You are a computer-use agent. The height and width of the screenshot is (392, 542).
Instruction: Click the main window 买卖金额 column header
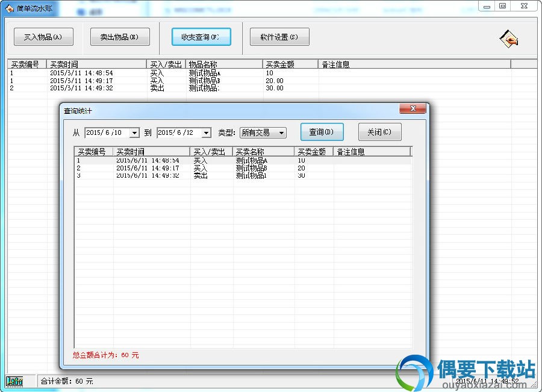[290, 64]
